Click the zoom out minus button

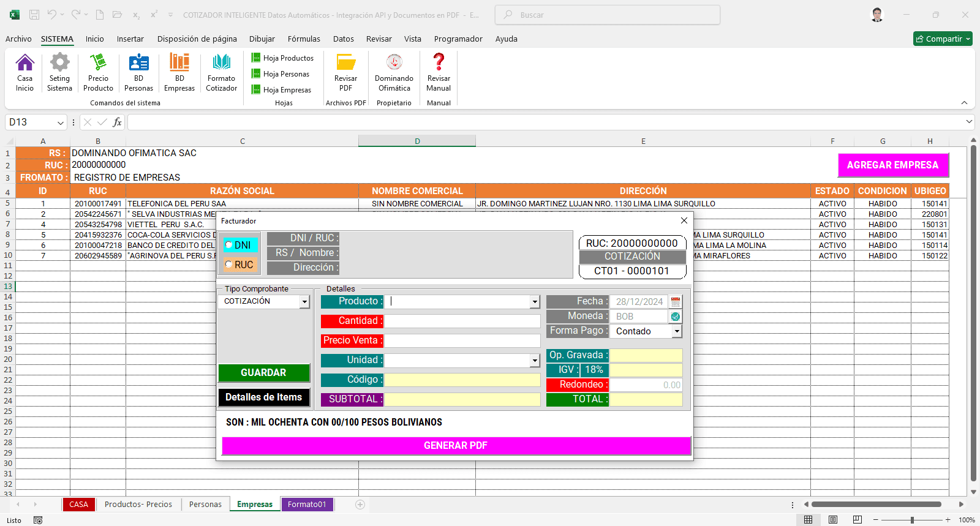pyautogui.click(x=877, y=520)
